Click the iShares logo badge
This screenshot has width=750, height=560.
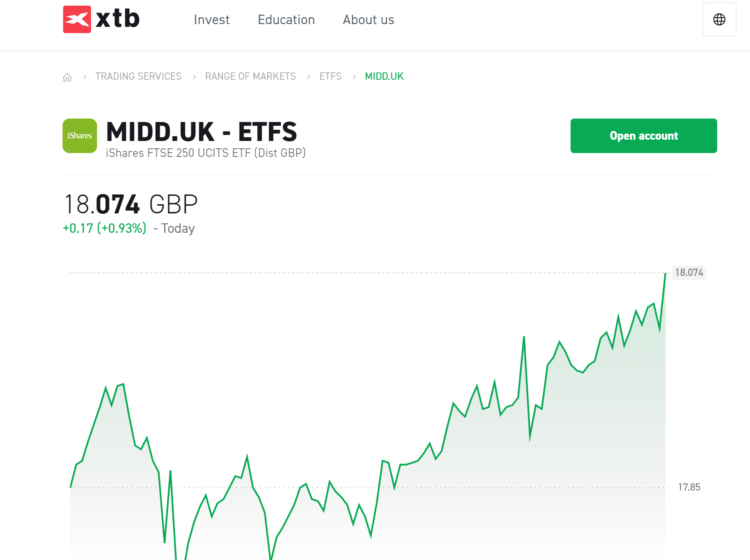[80, 136]
